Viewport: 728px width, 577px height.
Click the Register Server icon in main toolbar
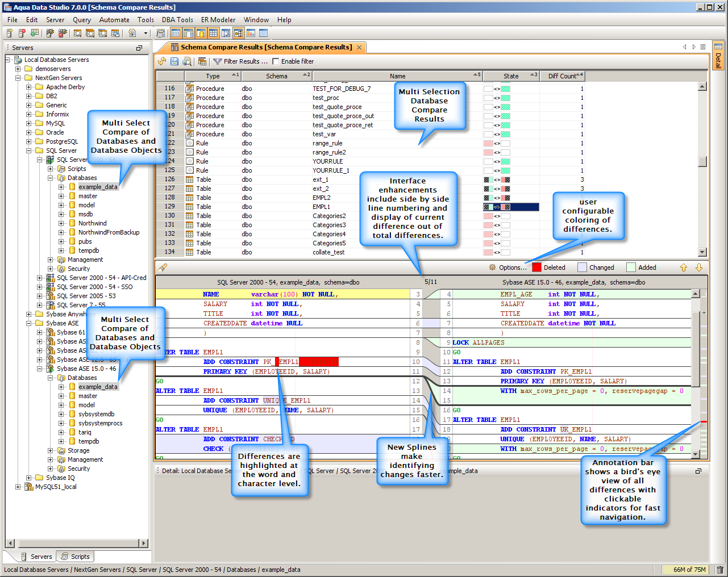pos(9,34)
